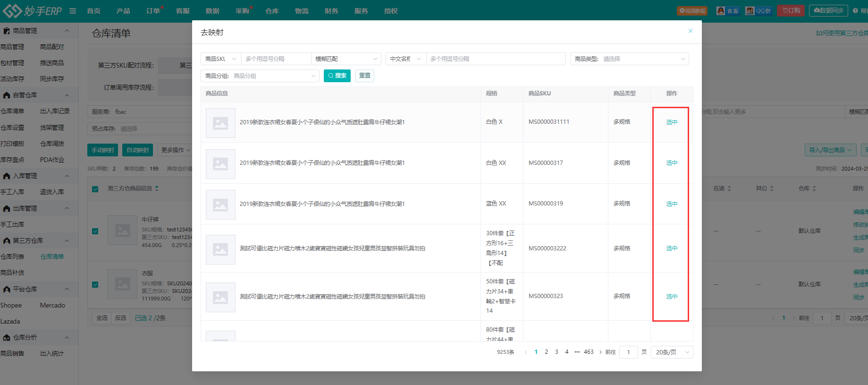Click the 数据同步 cloud sync button
This screenshot has height=385, width=868.
[x=828, y=10]
